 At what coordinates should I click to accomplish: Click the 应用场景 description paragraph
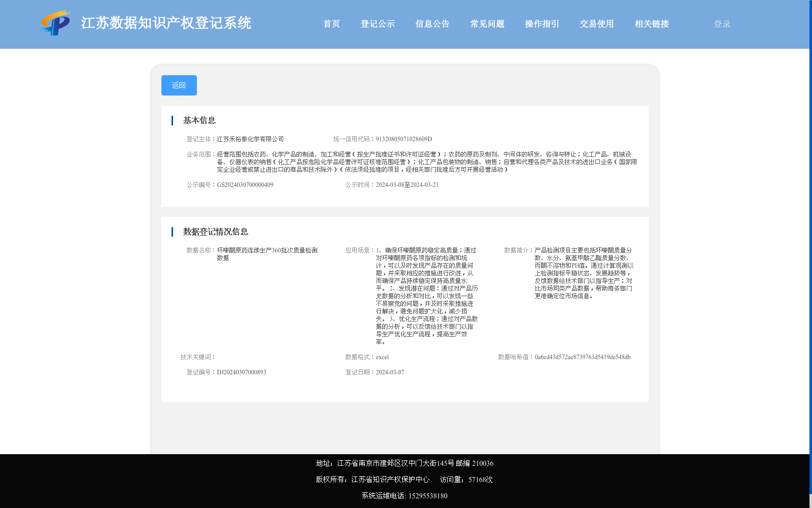click(427, 296)
